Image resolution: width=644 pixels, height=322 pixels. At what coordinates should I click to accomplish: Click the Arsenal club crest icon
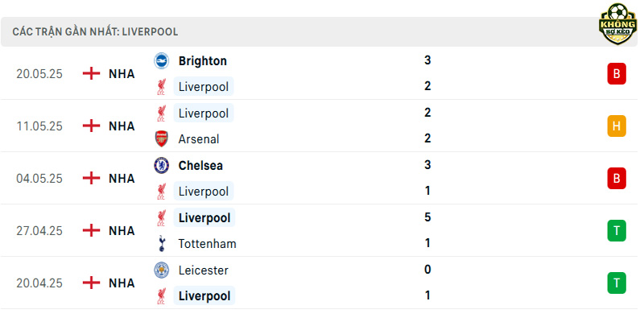[x=162, y=138]
